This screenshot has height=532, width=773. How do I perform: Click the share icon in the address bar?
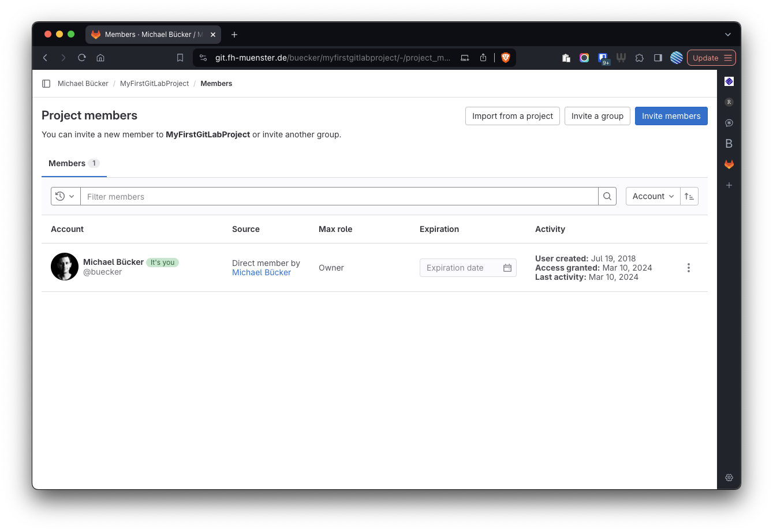point(483,58)
